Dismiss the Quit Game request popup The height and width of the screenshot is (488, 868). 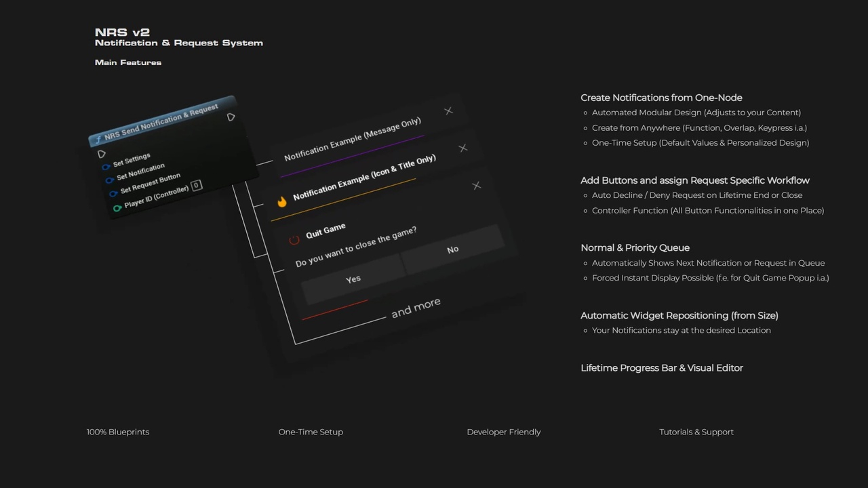(476, 185)
